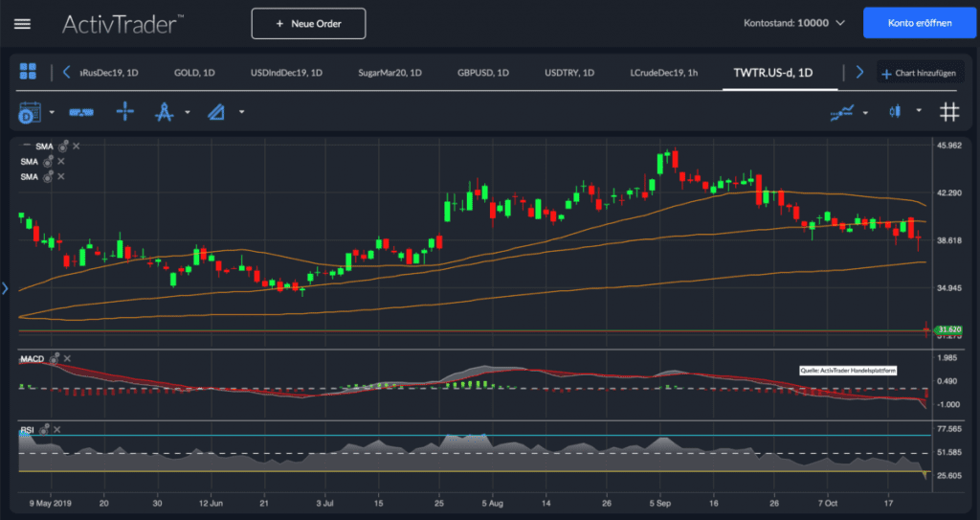Open the MACD settings gear
The height and width of the screenshot is (520, 980).
click(55, 358)
